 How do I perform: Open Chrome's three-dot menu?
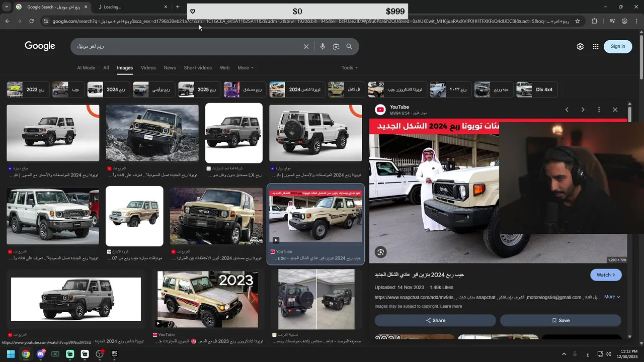click(637, 21)
